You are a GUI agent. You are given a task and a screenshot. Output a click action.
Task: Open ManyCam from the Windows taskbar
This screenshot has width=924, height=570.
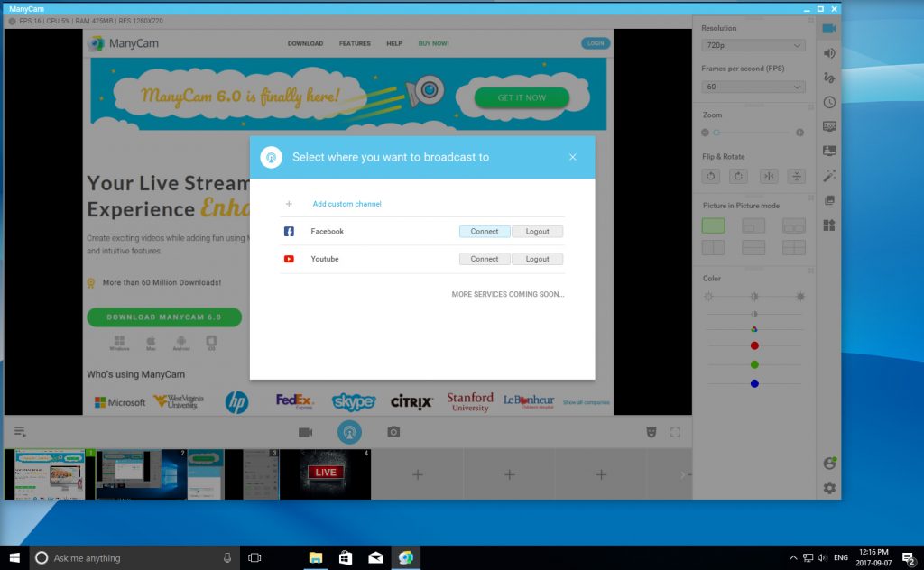pyautogui.click(x=406, y=557)
